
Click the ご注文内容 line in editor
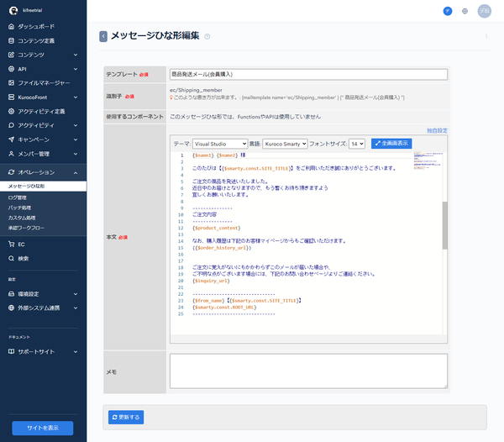click(x=204, y=214)
